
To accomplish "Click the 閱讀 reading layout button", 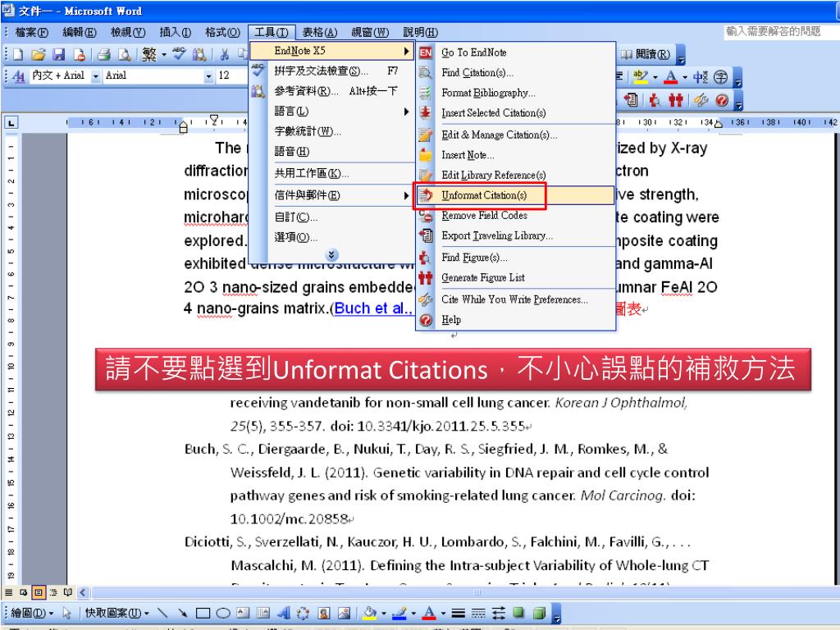I will point(646,54).
